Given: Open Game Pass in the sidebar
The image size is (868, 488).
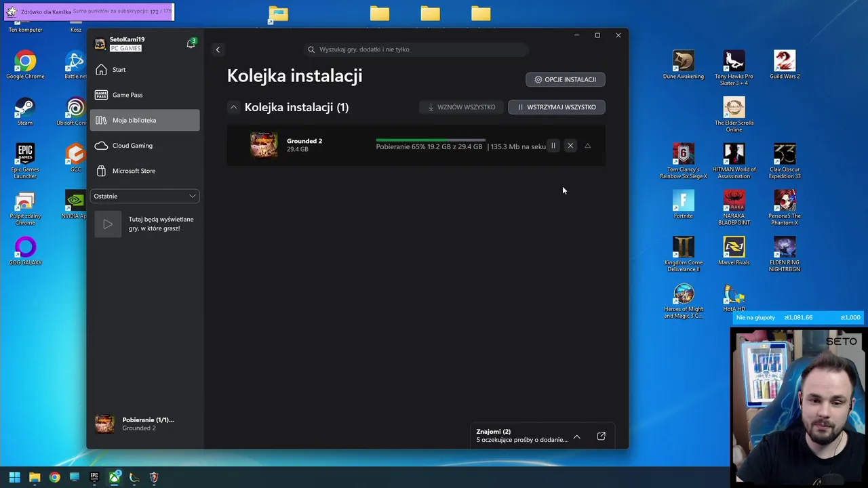Looking at the screenshot, I should pos(144,95).
